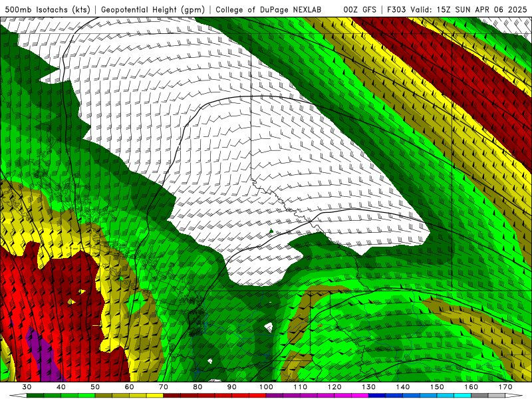Click the legend value 50
This screenshot has height=399, width=532.
(95, 387)
